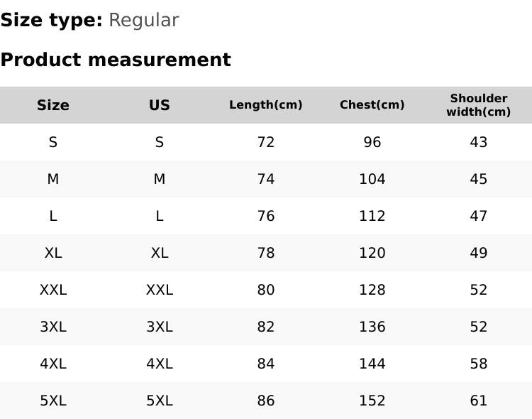
Task: Click chest value 96 in the S row
Action: (x=372, y=142)
